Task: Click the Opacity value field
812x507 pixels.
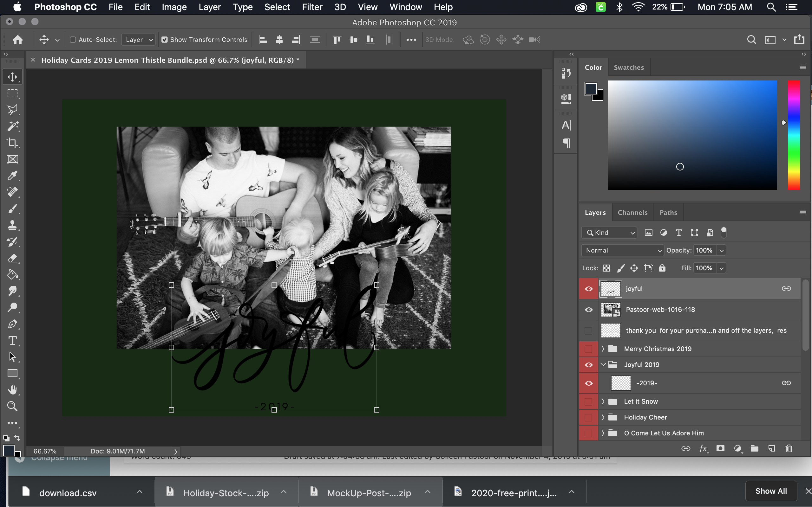Action: click(704, 250)
